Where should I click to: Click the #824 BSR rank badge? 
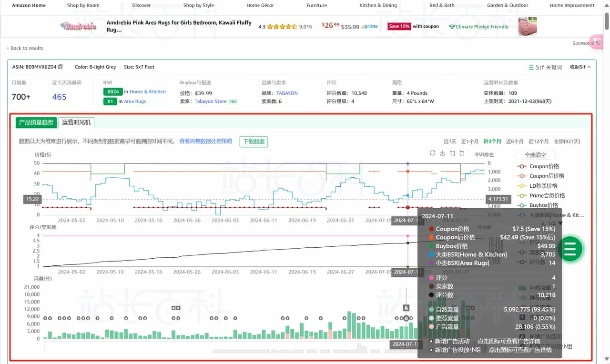113,91
